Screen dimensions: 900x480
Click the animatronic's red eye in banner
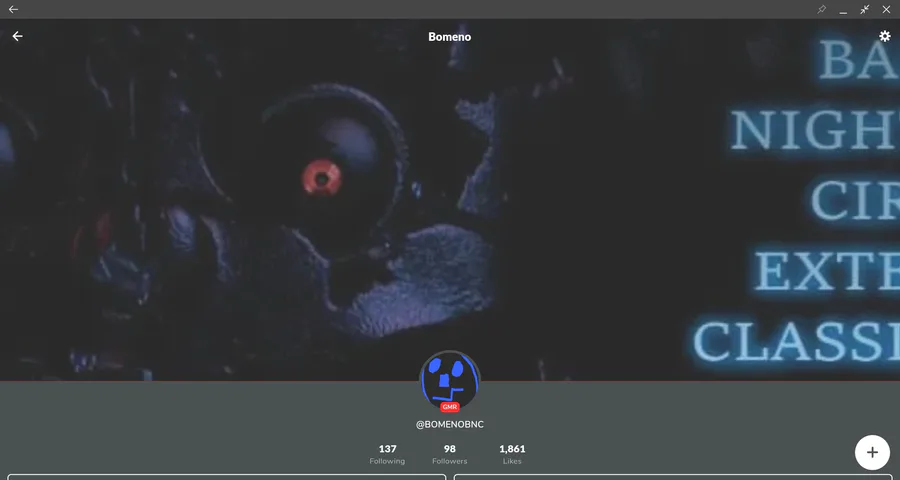[322, 179]
